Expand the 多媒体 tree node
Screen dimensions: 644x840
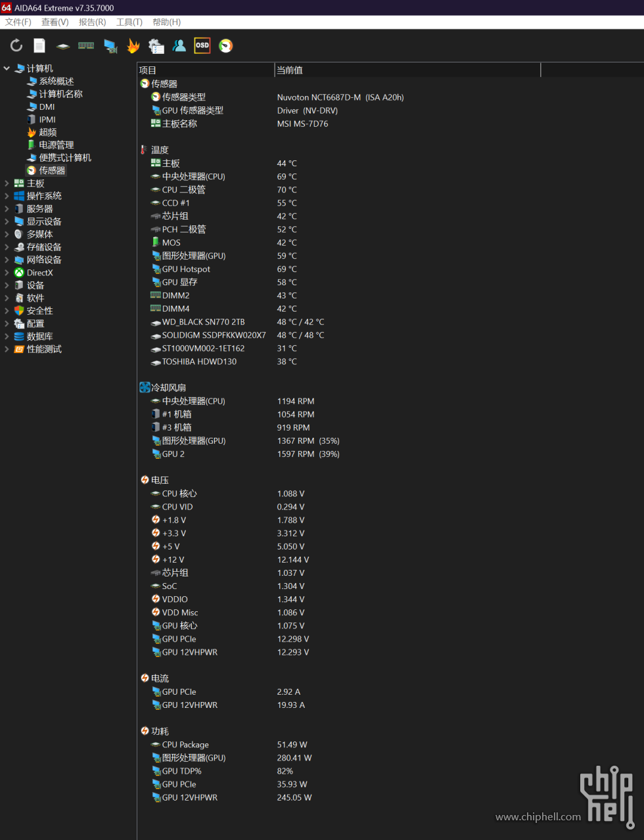click(x=7, y=234)
